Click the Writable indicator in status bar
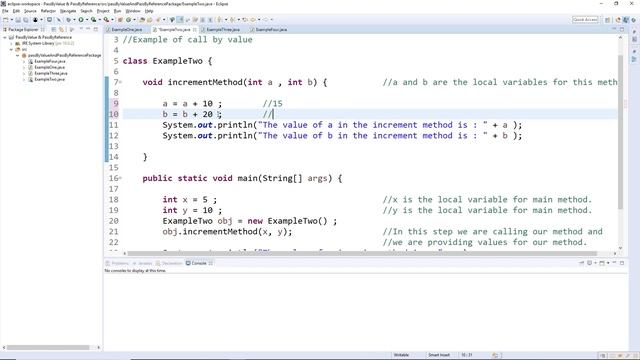Screen dimensions: 640x360 pos(401,355)
